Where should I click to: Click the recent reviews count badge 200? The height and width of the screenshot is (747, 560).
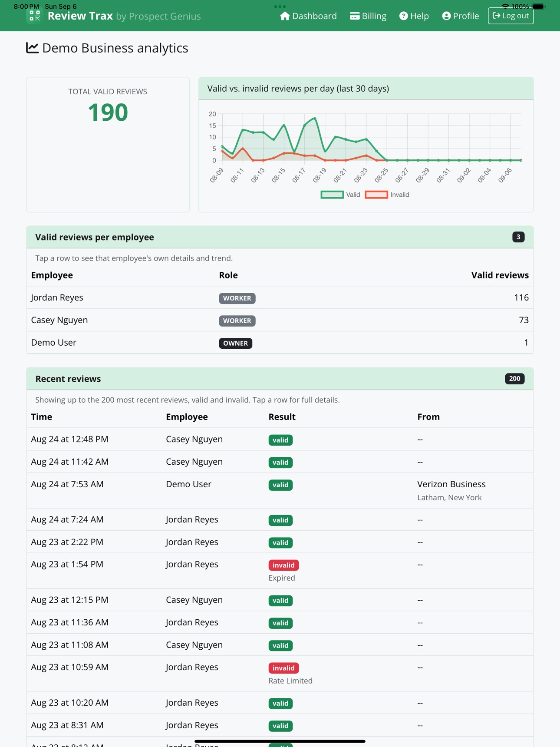pos(515,379)
